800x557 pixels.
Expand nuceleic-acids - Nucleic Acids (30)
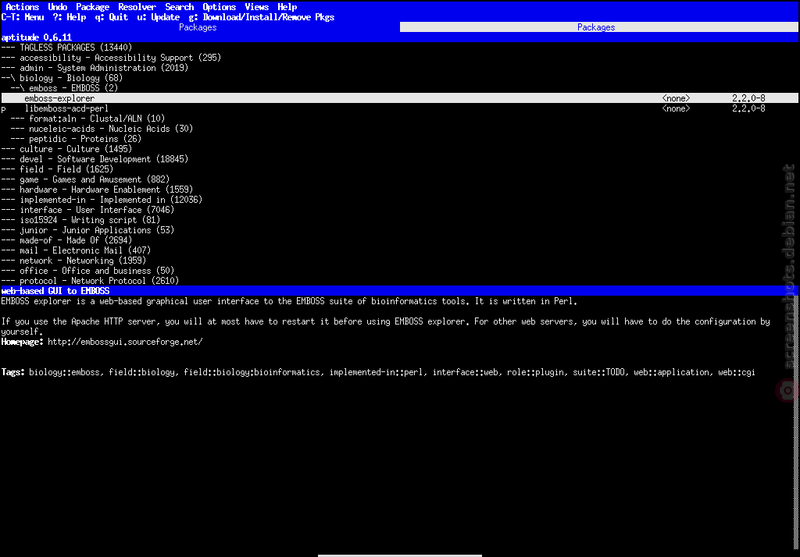tap(102, 129)
